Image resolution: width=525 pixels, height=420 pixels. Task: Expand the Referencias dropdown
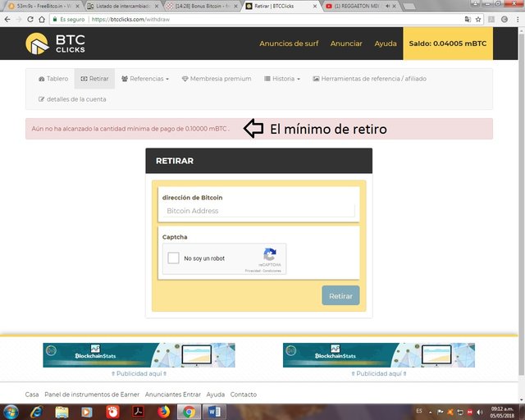145,79
